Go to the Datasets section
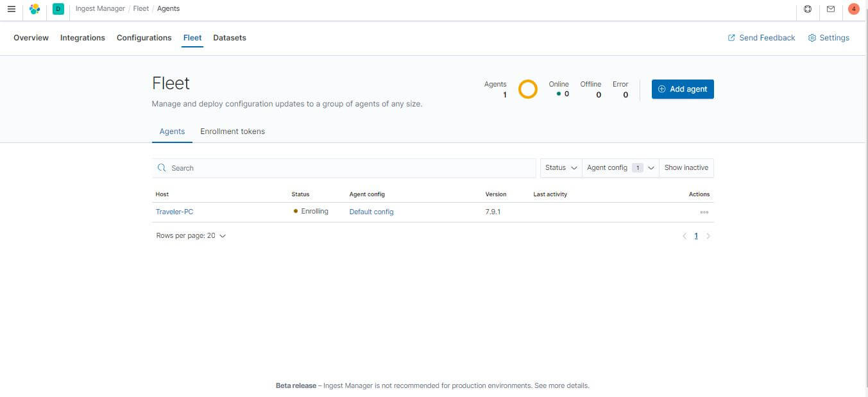The image size is (868, 397). tap(229, 37)
